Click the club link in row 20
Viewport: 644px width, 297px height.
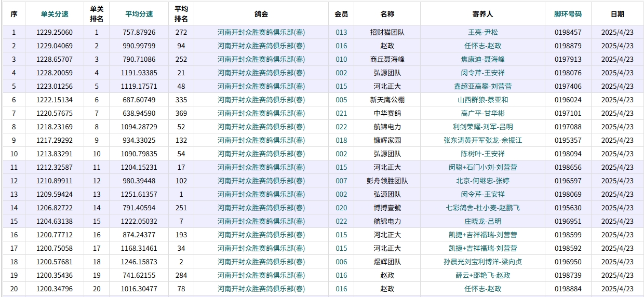[261, 289]
